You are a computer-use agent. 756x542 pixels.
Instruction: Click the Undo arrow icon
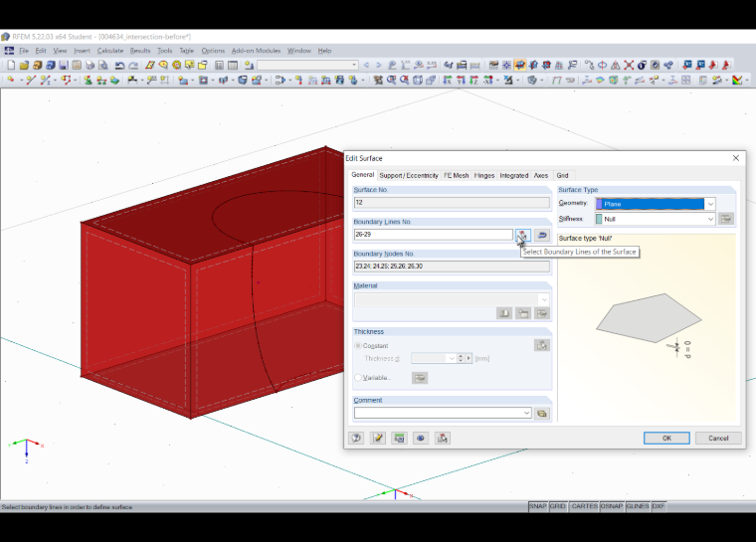tap(120, 65)
